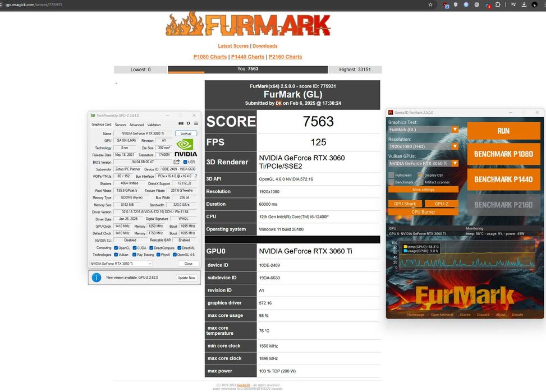Open More settings in FurMark
The image size is (546, 392).
[x=423, y=190]
